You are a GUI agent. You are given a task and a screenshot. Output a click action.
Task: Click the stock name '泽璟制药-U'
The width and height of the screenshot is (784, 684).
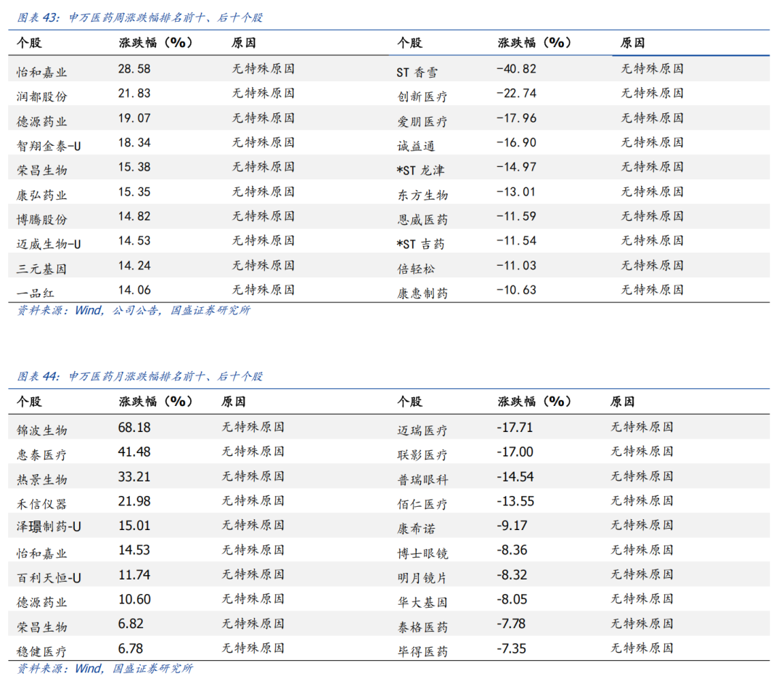(49, 526)
